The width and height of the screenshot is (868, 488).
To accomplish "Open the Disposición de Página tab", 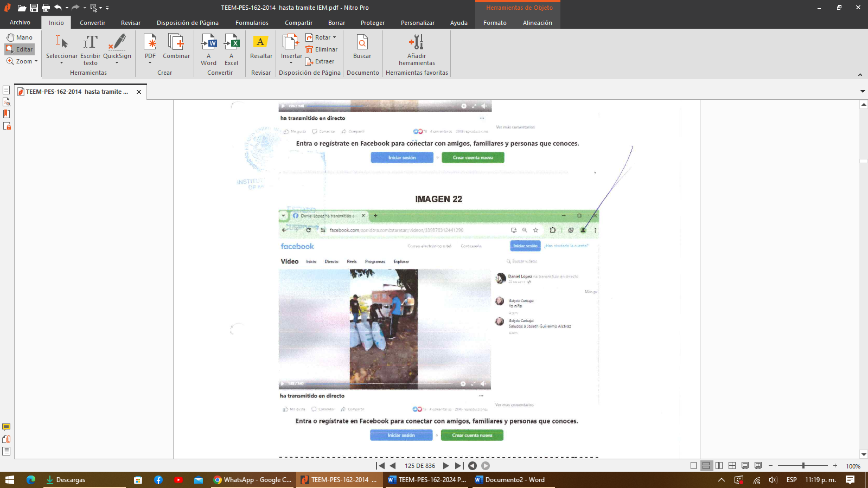I will point(188,23).
